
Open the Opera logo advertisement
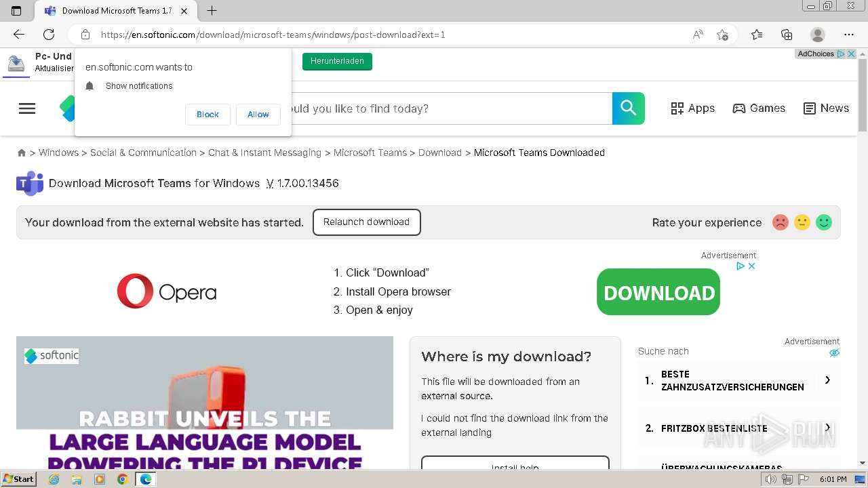coord(167,291)
